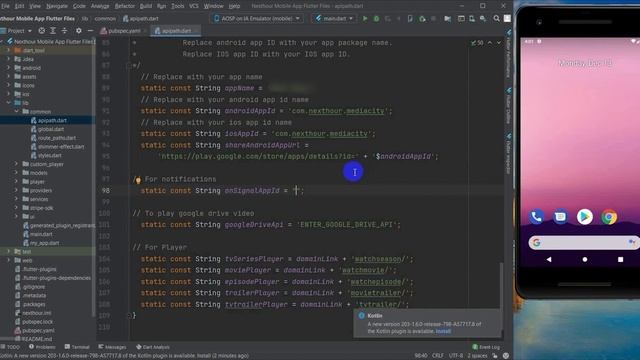Open the Terminal tool window
The width and height of the screenshot is (640, 360).
[77, 347]
